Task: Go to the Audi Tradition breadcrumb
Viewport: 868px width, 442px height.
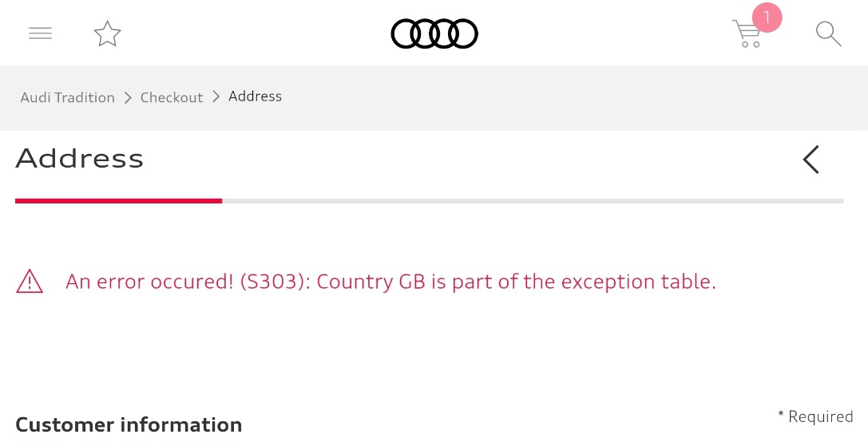Action: click(68, 97)
